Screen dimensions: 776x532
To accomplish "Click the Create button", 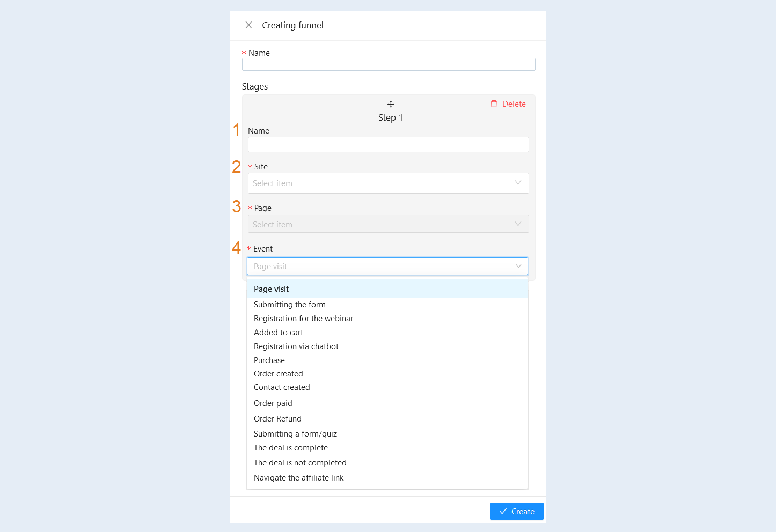I will pos(517,511).
